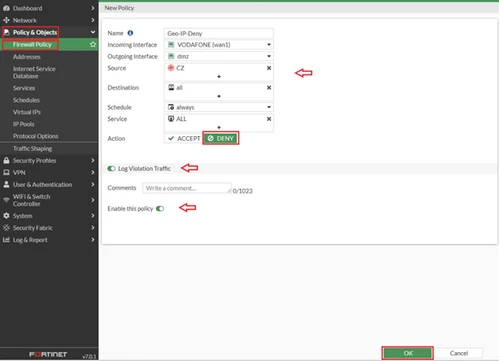499x361 pixels.
Task: Select the ACCEPT action
Action: 184,138
